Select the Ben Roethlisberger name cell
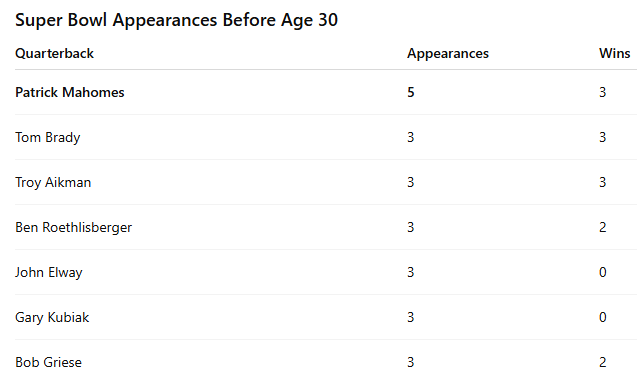 74,227
